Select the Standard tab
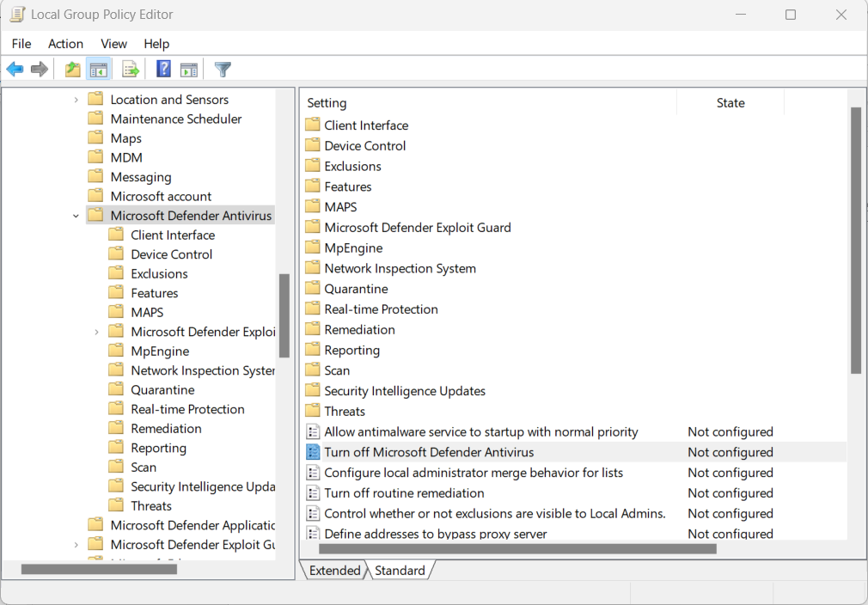 (400, 571)
